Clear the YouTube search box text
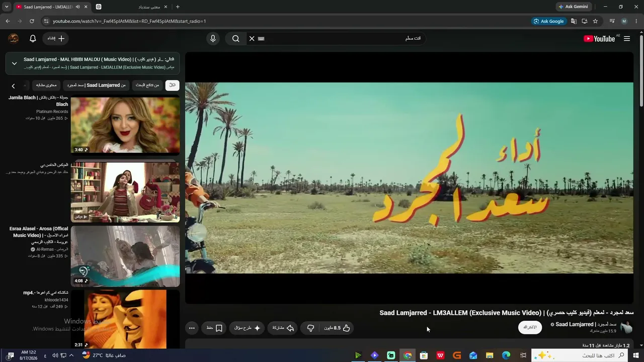The height and width of the screenshot is (362, 644). [252, 39]
